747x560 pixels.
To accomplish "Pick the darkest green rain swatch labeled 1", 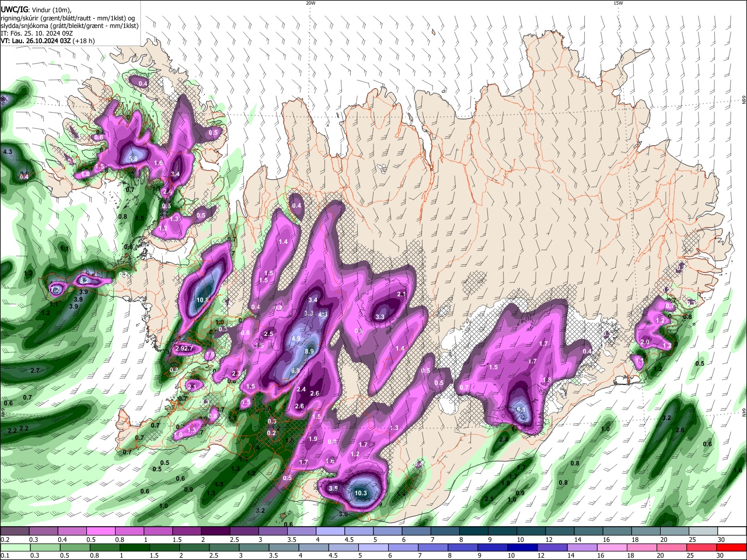I will tap(134, 547).
